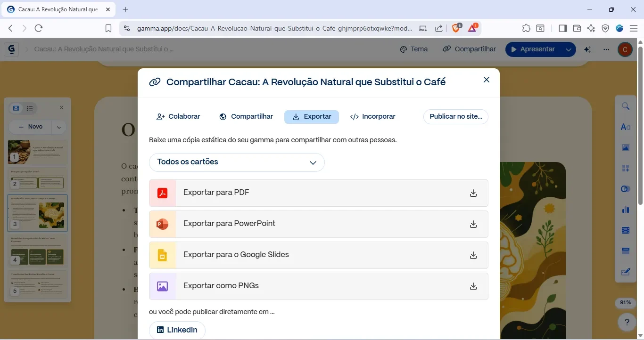Select card thumbnail 4
The width and height of the screenshot is (644, 340).
(x=38, y=251)
